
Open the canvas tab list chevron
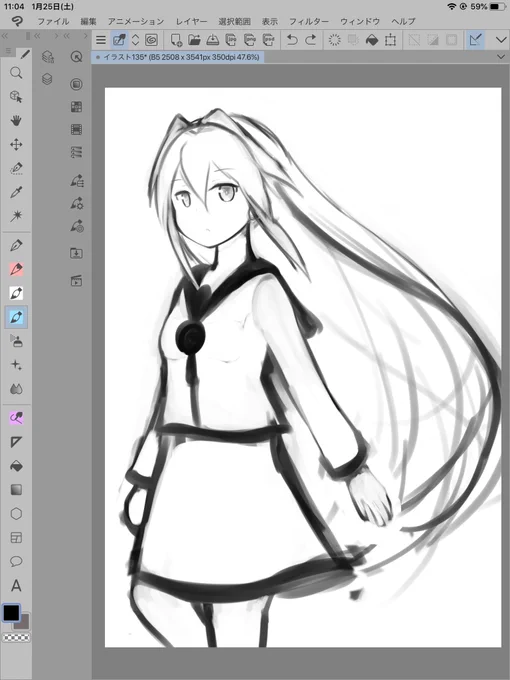[x=501, y=57]
